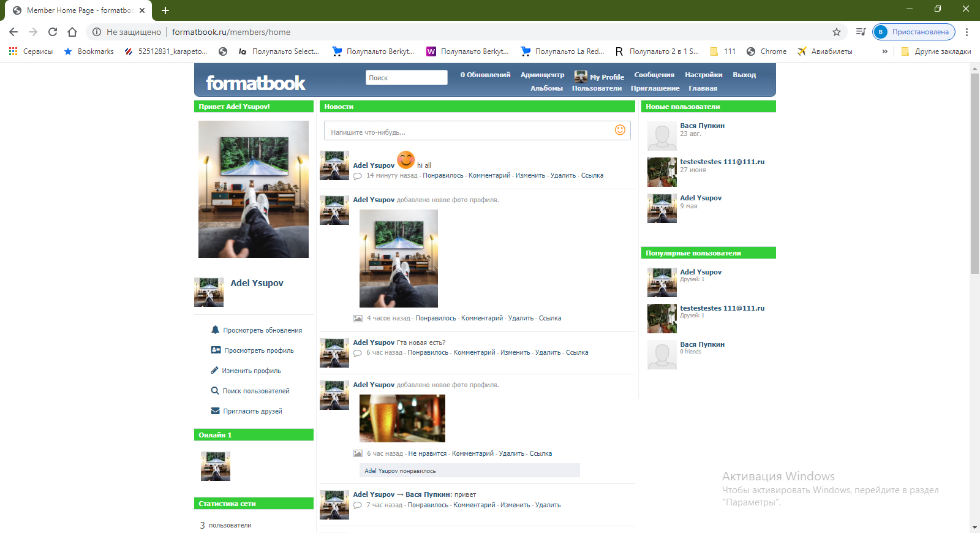Click the pencil icon beside Изменить профиль
The width and height of the screenshot is (980, 533).
(x=214, y=370)
